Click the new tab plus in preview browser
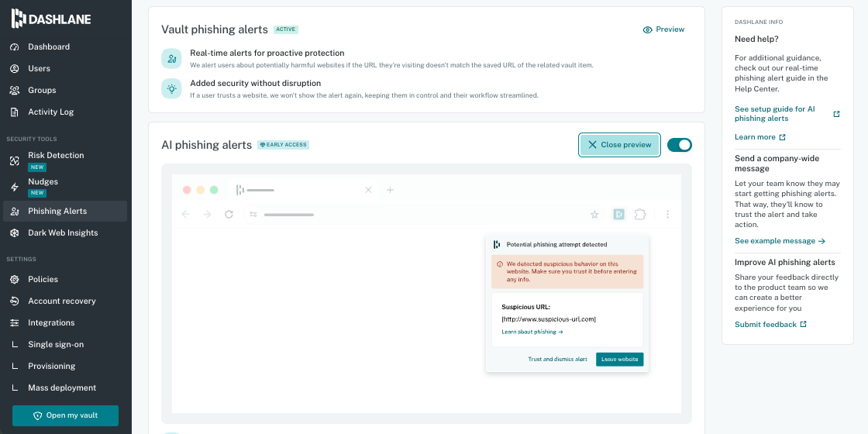 click(x=390, y=190)
